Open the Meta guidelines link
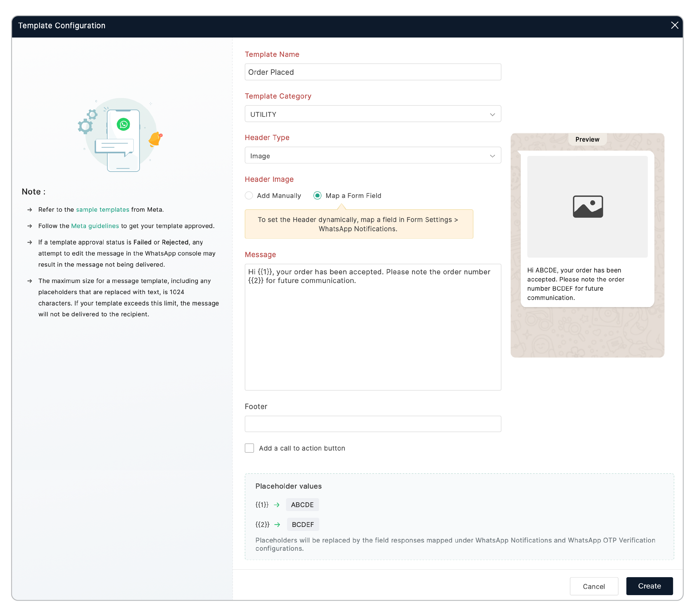Screen dimensions: 697x616 tap(95, 226)
